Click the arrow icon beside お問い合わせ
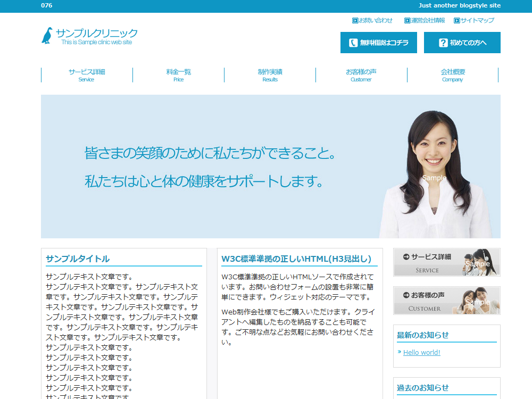 pos(355,21)
